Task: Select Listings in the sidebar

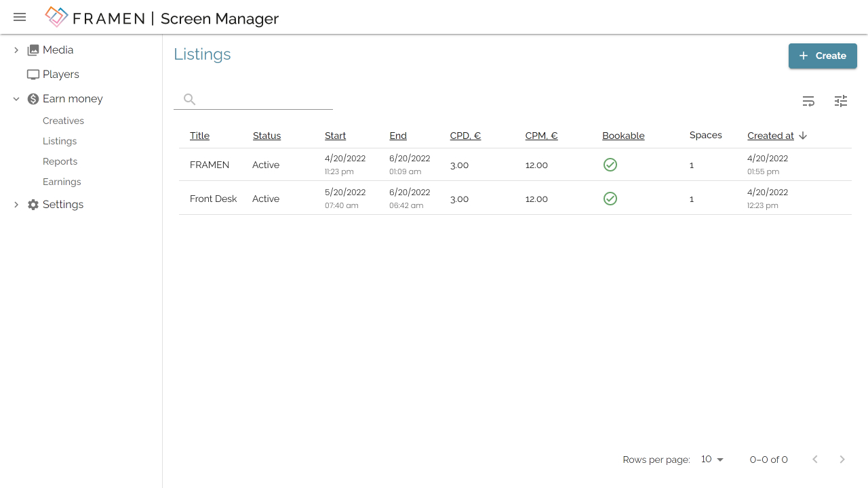Action: tap(60, 141)
